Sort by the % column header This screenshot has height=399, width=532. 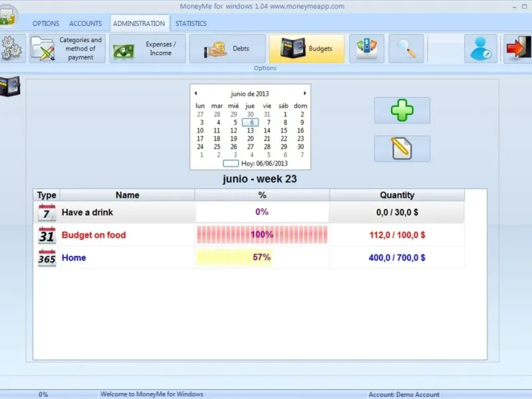point(262,195)
